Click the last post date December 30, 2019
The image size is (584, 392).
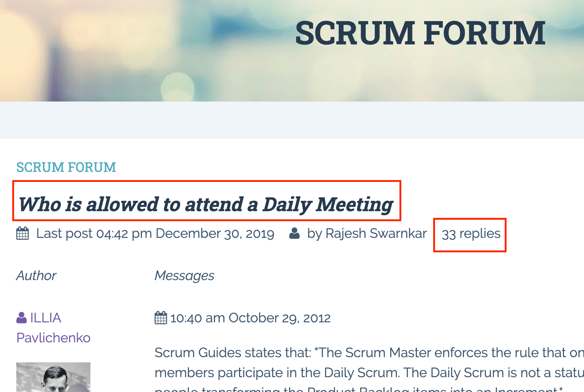215,234
